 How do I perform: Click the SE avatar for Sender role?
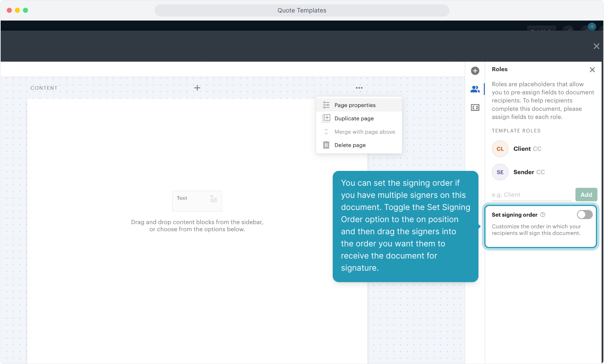(500, 172)
